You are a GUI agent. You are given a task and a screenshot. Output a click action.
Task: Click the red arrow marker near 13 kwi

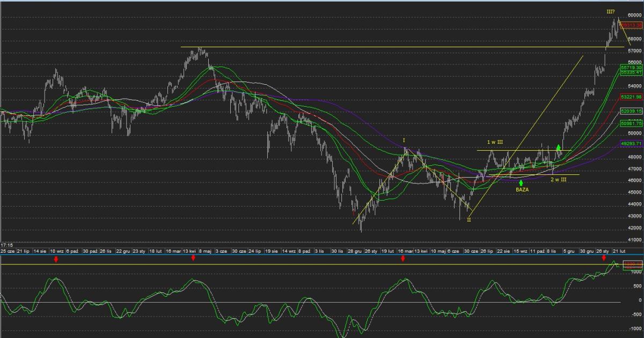[x=193, y=259]
